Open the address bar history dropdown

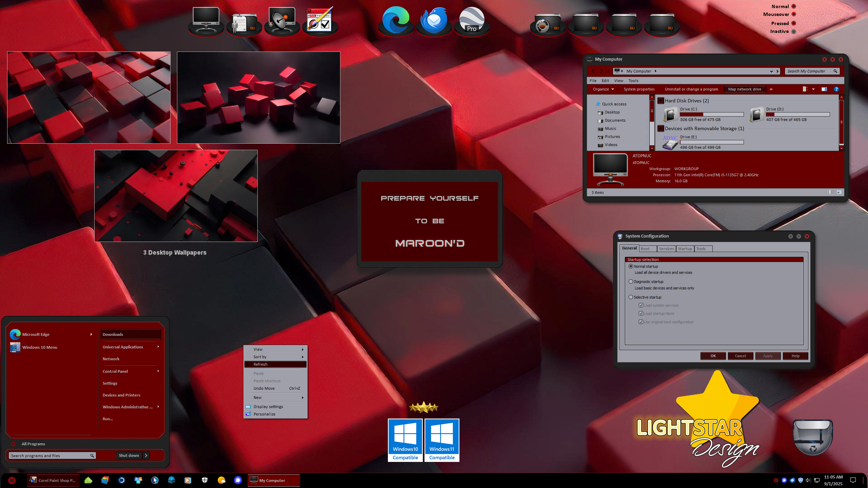[771, 71]
